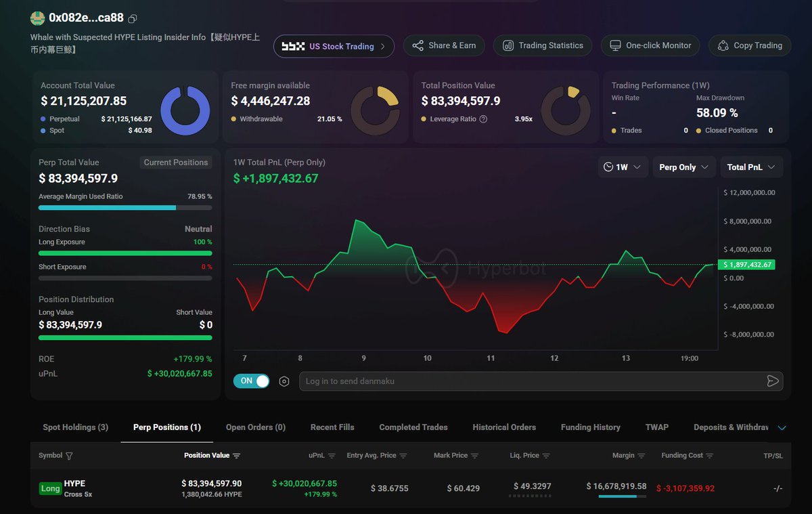This screenshot has height=514, width=812.
Task: Click the funding cost $-3,107,359.92
Action: [x=685, y=488]
